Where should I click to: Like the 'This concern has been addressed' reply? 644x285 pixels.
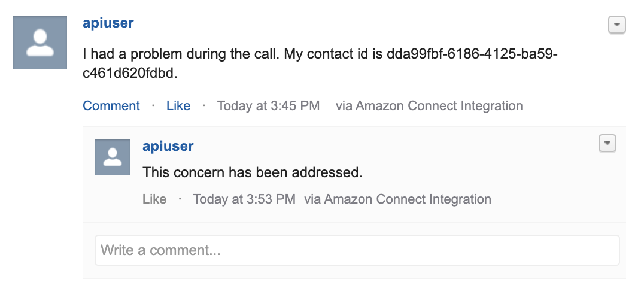154,199
